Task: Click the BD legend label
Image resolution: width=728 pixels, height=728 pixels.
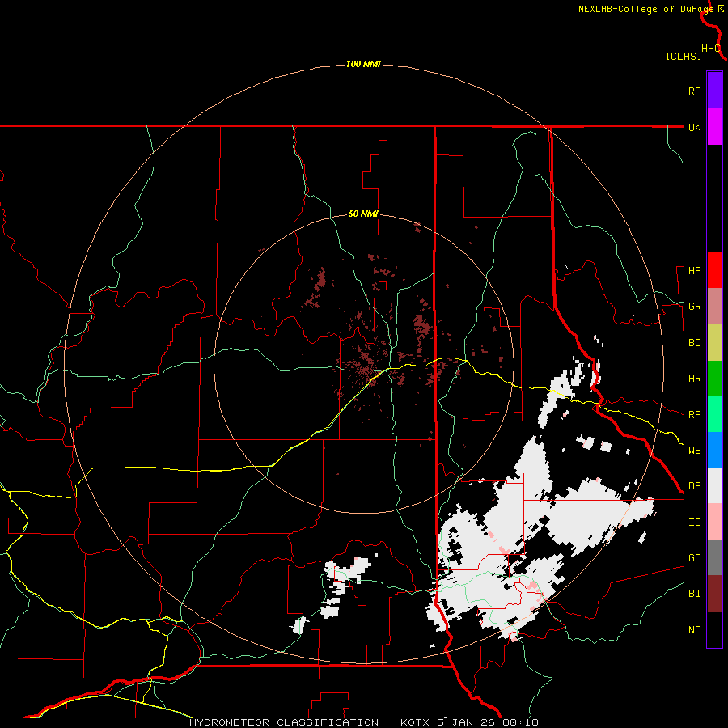Action: 694,343
